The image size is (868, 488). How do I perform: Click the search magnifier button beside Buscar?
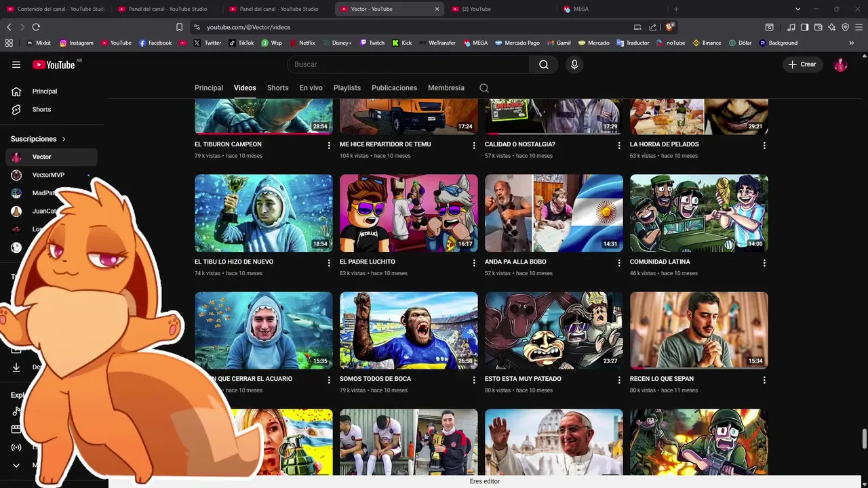pyautogui.click(x=544, y=64)
